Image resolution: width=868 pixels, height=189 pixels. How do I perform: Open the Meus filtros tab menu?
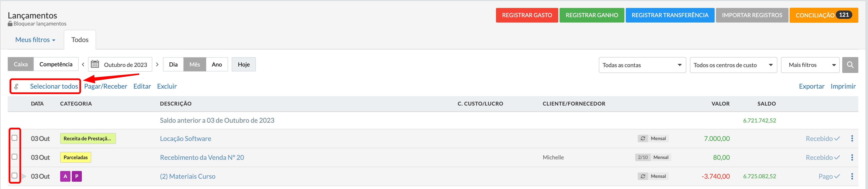[35, 40]
